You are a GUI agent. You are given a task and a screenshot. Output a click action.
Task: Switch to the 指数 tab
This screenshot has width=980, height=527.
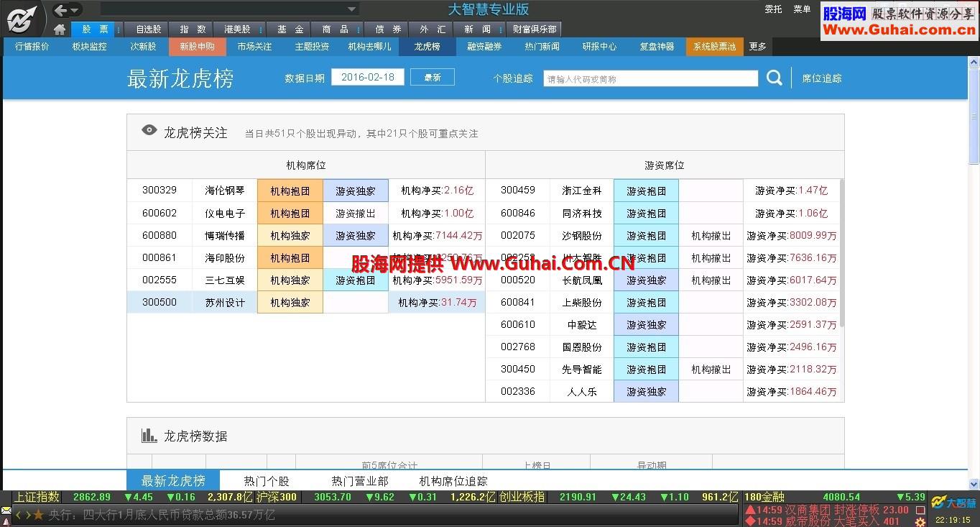pyautogui.click(x=193, y=29)
